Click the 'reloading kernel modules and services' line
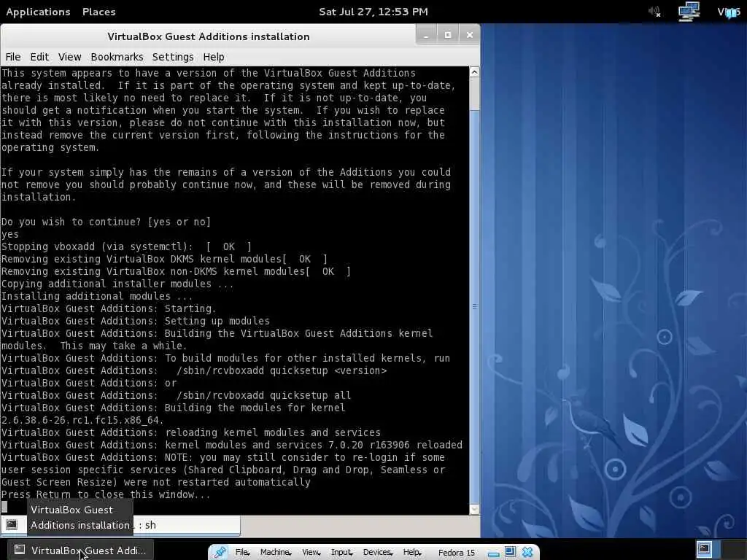Viewport: 747px width, 560px height. 273,432
